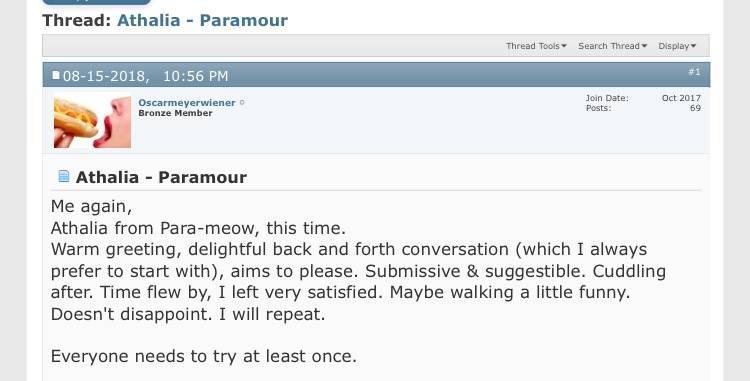The image size is (750, 381).
Task: Open the Display options dropdown
Action: [677, 46]
